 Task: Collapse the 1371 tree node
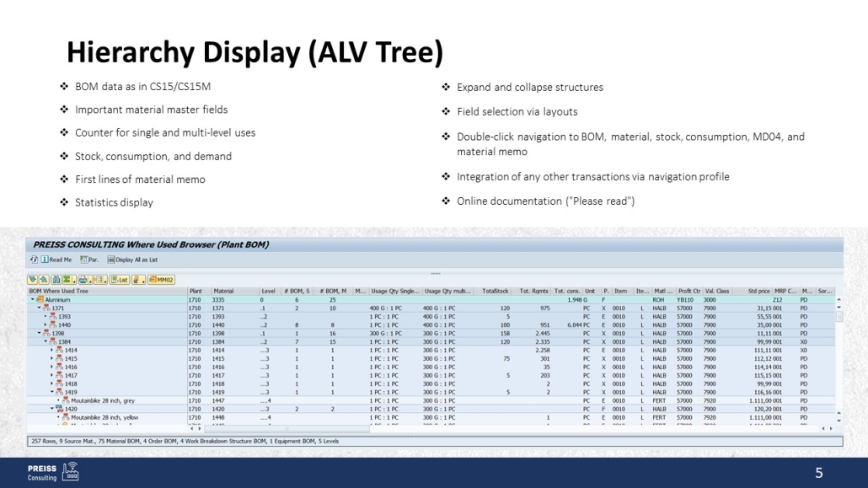(x=39, y=308)
